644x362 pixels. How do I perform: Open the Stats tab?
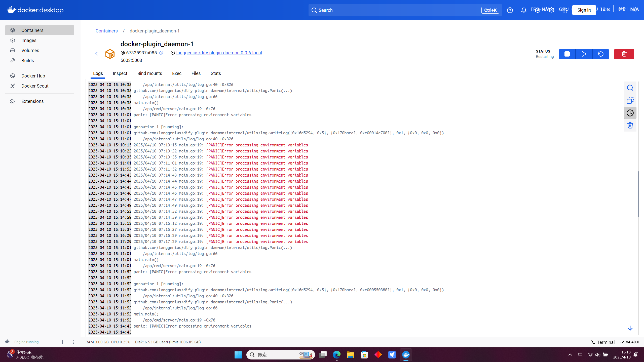(x=216, y=73)
